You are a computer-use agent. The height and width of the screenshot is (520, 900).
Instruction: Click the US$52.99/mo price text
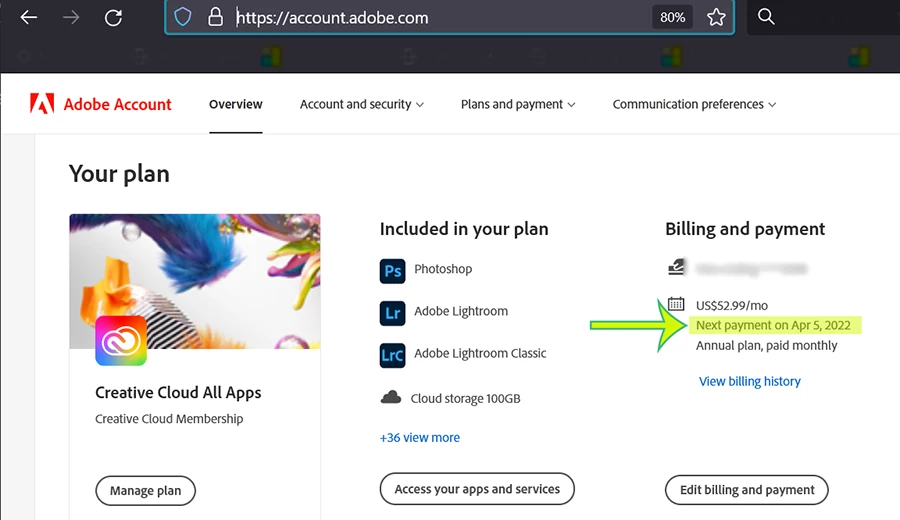click(732, 305)
